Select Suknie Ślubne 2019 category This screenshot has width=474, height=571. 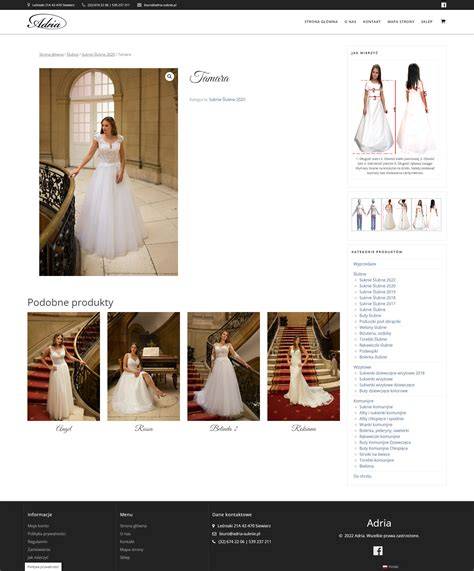pyautogui.click(x=377, y=292)
